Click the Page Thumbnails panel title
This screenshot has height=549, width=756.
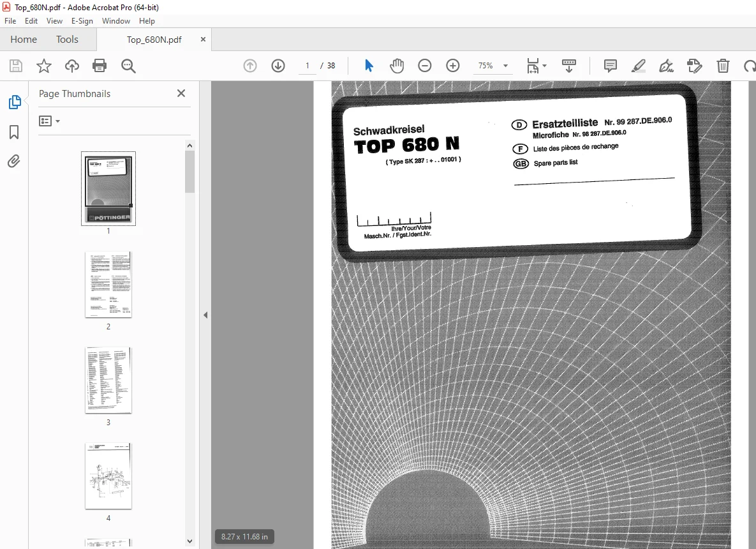[x=75, y=94]
